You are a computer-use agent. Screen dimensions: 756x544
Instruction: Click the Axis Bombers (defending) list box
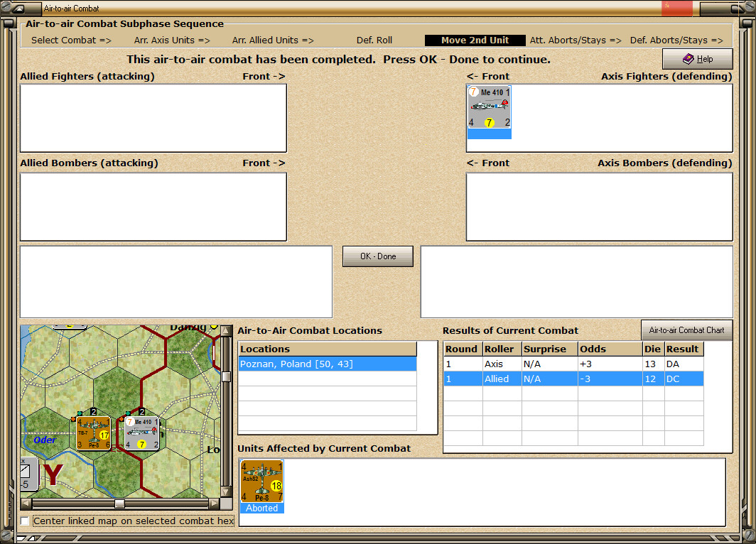point(599,207)
